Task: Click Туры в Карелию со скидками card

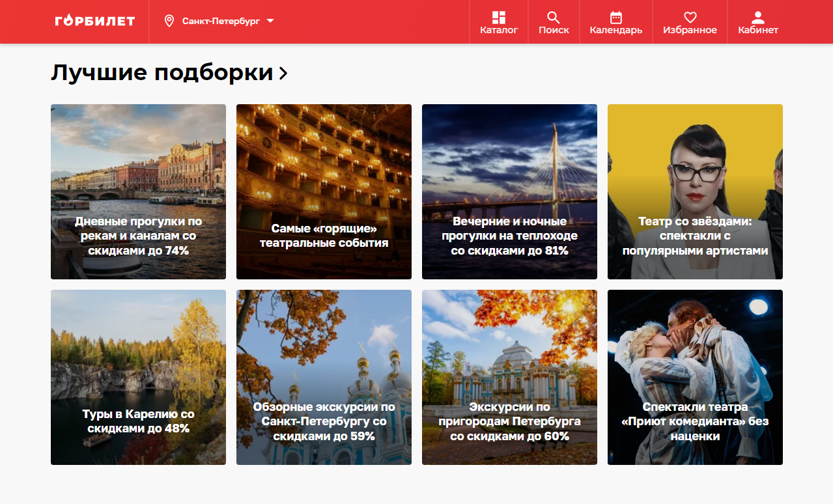Action: coord(138,377)
